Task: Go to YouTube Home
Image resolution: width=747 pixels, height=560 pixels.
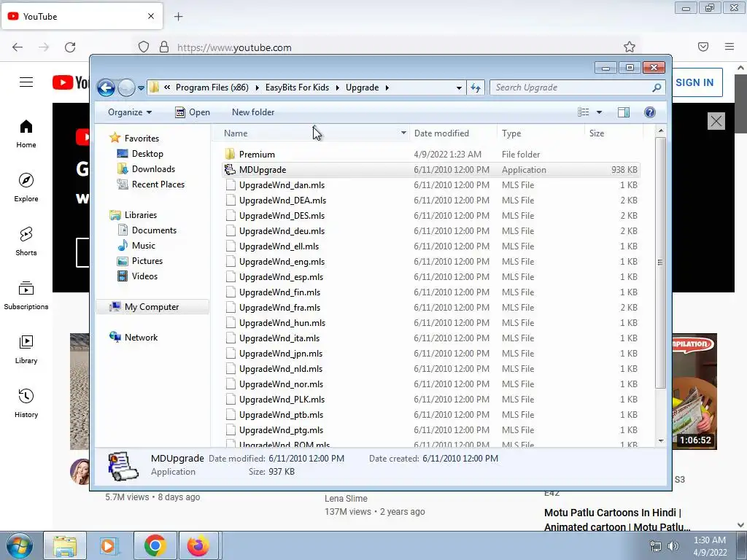Action: click(26, 134)
